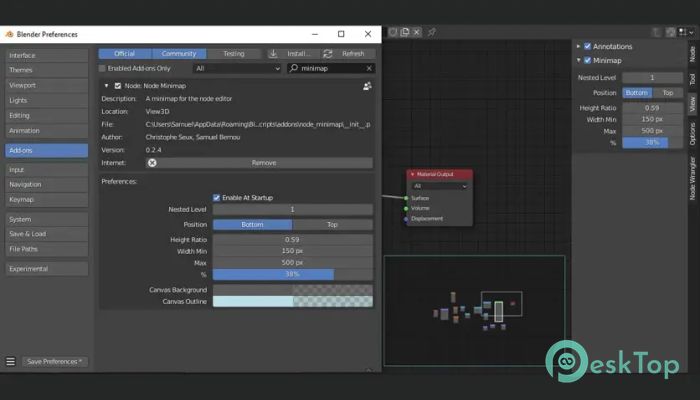Toggle Annotations checkbox in sidebar
Image resolution: width=700 pixels, height=400 pixels.
(588, 46)
